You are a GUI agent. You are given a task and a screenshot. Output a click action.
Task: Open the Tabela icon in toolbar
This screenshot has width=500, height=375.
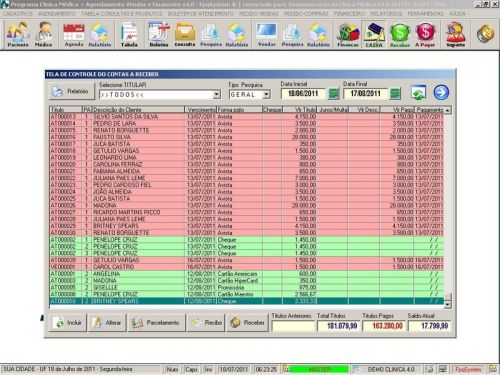click(x=129, y=34)
